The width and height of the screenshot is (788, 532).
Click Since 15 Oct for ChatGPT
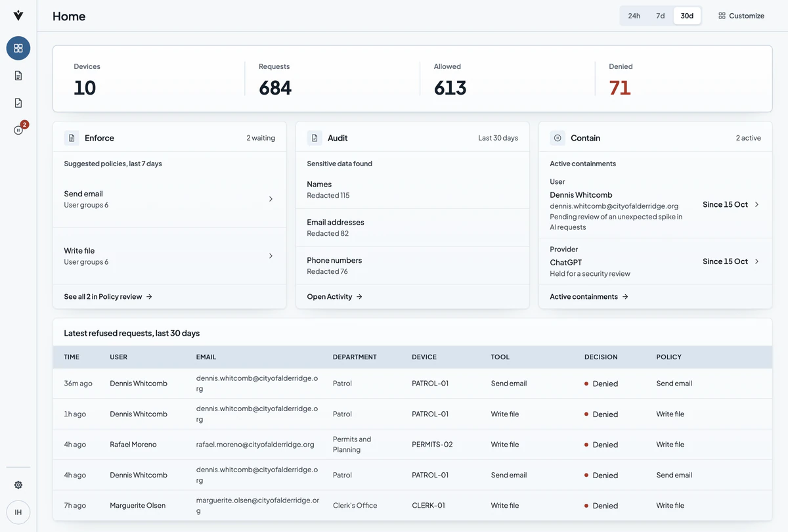[725, 261]
